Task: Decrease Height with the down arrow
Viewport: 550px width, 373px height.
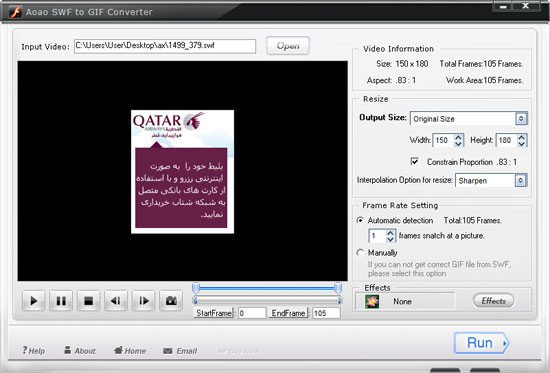Action: pos(522,144)
